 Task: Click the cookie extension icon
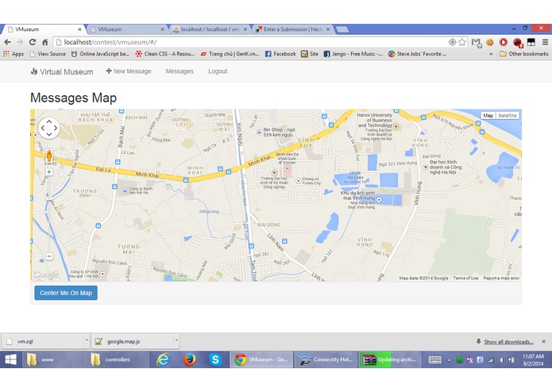[x=490, y=42]
